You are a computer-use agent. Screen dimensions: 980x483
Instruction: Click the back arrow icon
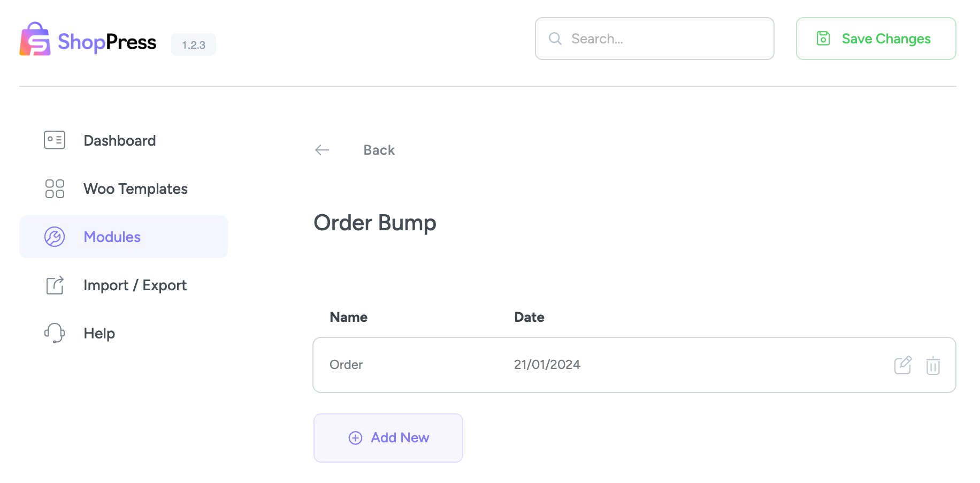point(322,150)
